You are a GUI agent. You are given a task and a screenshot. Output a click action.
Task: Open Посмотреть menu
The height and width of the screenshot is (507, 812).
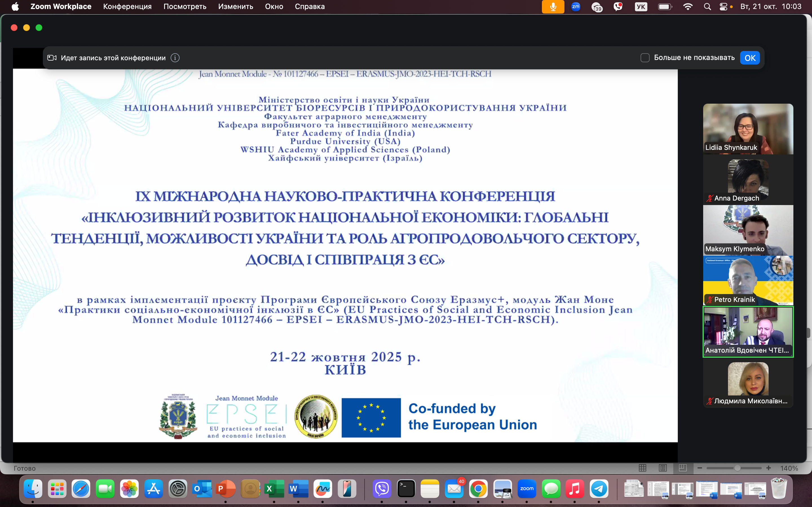pyautogui.click(x=185, y=7)
